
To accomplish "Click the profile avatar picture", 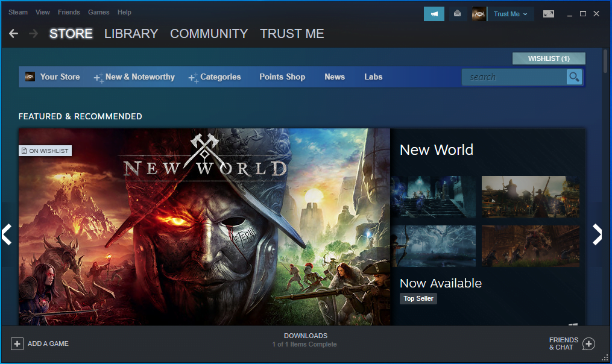I will point(479,14).
